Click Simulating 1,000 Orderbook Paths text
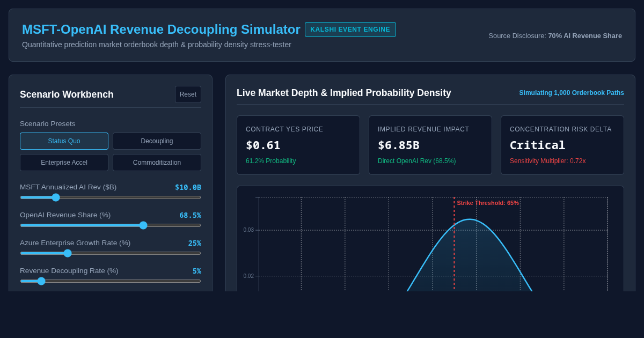 pos(572,93)
